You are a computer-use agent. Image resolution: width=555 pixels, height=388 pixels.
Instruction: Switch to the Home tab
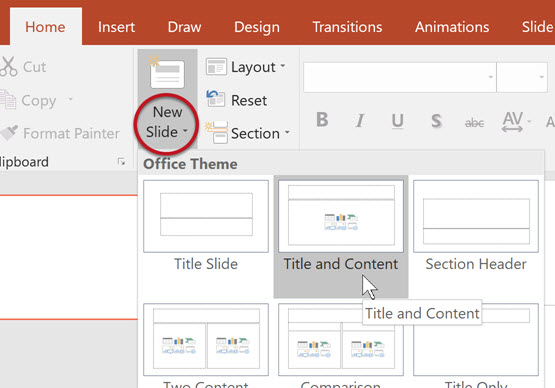tap(45, 27)
